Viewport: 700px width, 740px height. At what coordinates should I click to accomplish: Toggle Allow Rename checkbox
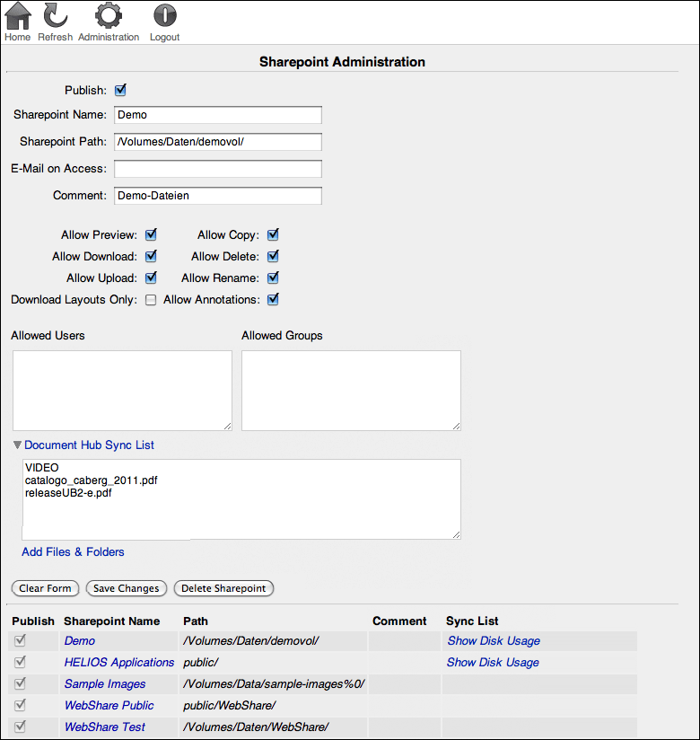273,278
